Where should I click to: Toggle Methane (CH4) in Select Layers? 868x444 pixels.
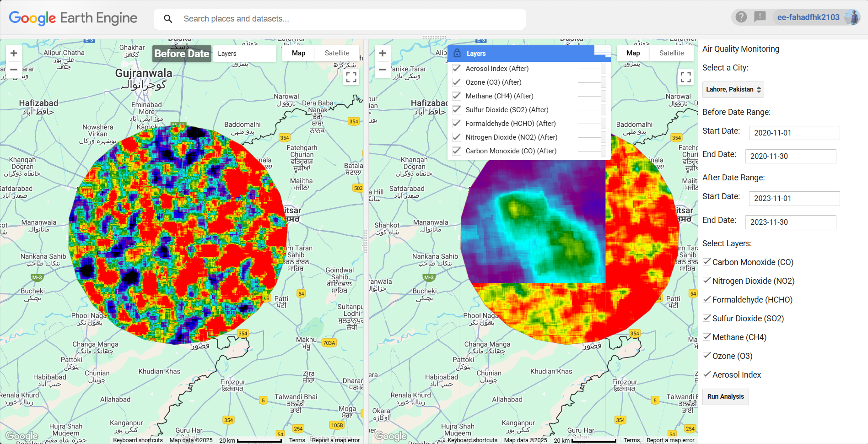click(707, 337)
